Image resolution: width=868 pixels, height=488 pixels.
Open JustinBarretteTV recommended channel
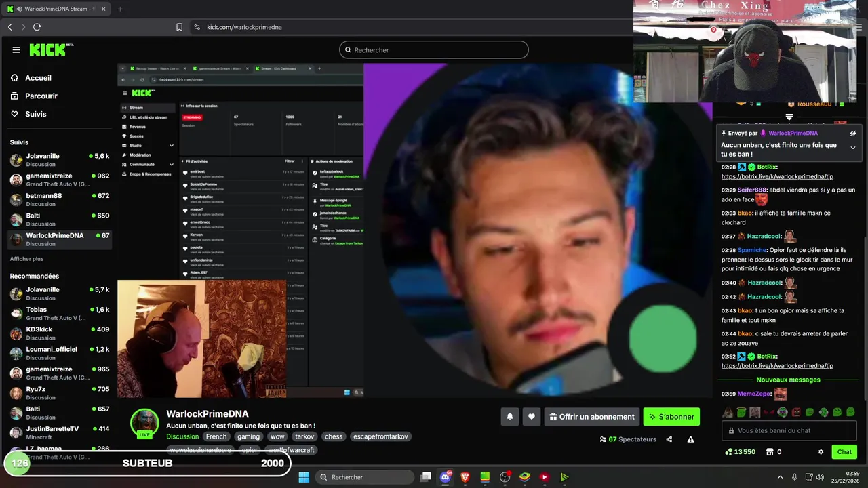60,432
